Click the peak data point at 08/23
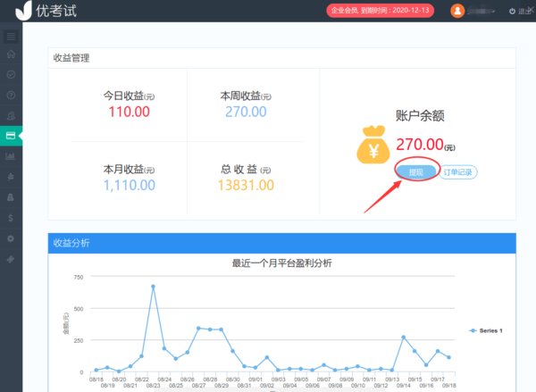This screenshot has width=536, height=392. (153, 287)
